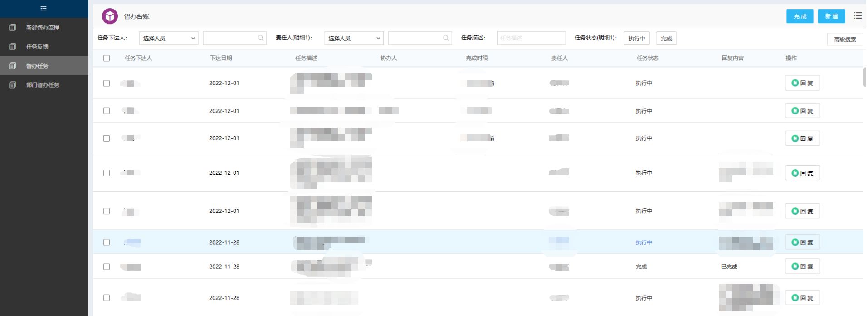Open 高级搜索 advanced search
The image size is (868, 316).
point(845,39)
